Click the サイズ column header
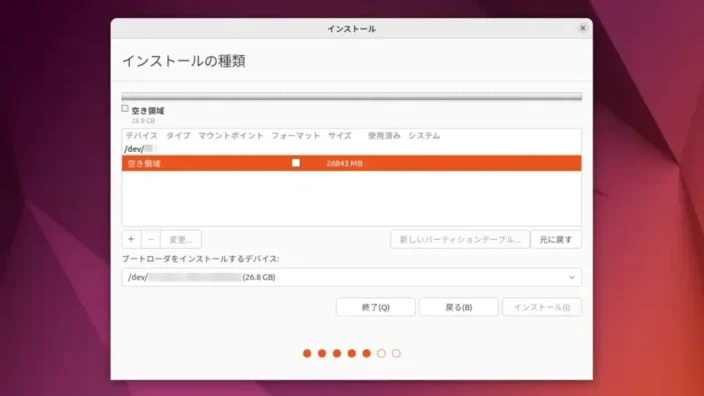 click(x=339, y=136)
